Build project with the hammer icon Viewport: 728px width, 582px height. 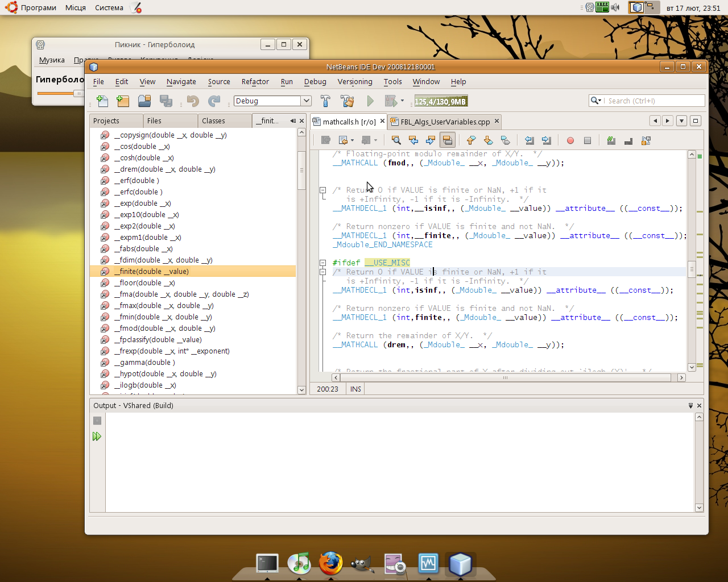(x=325, y=101)
